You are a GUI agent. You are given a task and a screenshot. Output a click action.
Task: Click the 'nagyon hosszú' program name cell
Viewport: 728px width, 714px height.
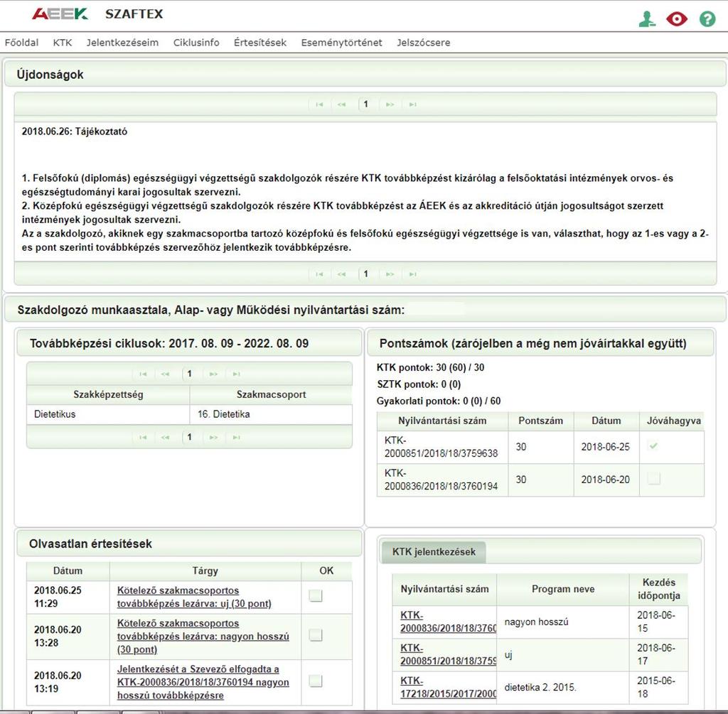[x=563, y=622]
